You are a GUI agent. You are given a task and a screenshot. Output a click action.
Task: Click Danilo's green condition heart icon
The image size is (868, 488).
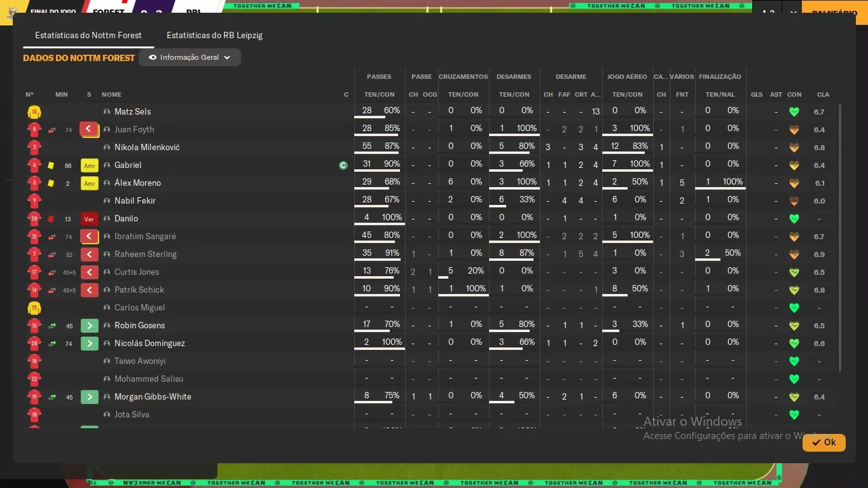794,219
